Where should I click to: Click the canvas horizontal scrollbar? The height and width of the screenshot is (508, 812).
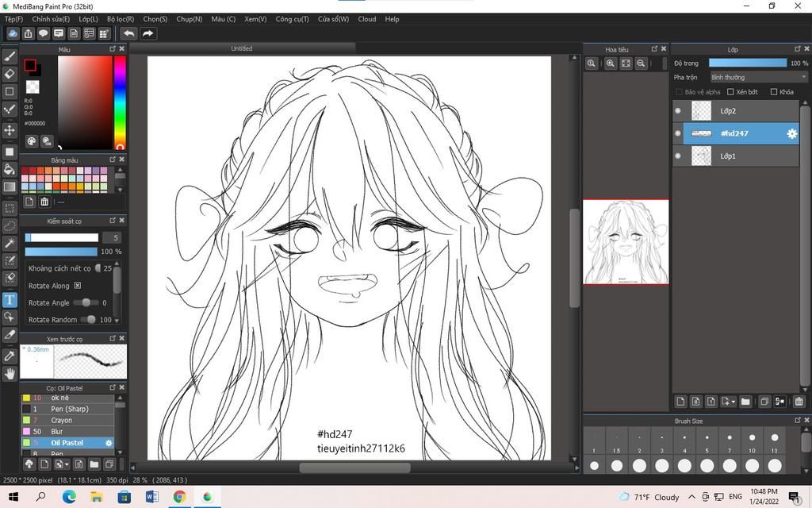tap(354, 468)
